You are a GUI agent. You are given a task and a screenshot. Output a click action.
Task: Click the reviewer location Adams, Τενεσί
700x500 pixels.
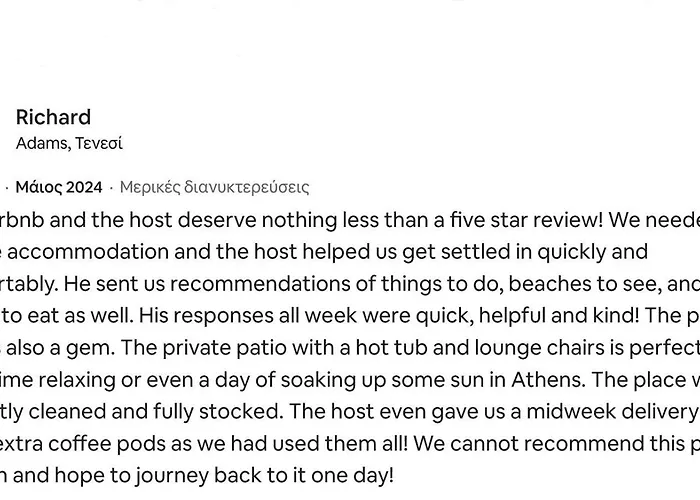[x=69, y=143]
